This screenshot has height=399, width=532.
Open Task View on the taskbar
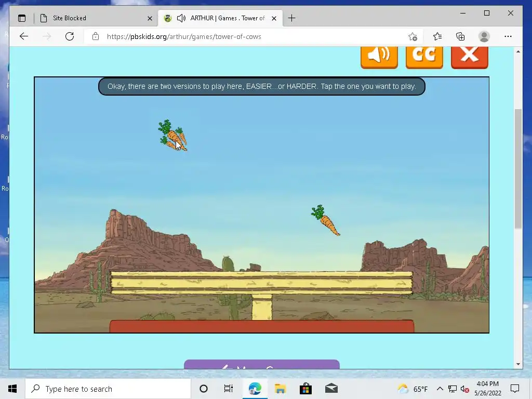tap(229, 389)
